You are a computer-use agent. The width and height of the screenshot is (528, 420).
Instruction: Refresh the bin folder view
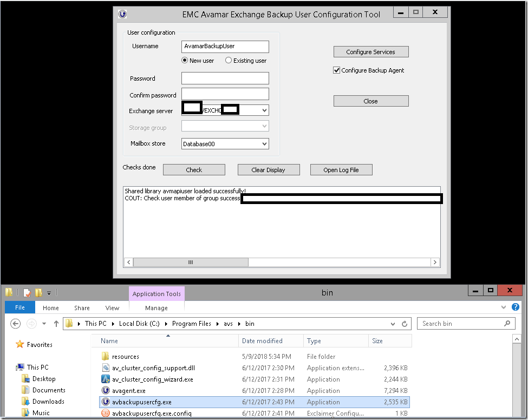pyautogui.click(x=405, y=324)
